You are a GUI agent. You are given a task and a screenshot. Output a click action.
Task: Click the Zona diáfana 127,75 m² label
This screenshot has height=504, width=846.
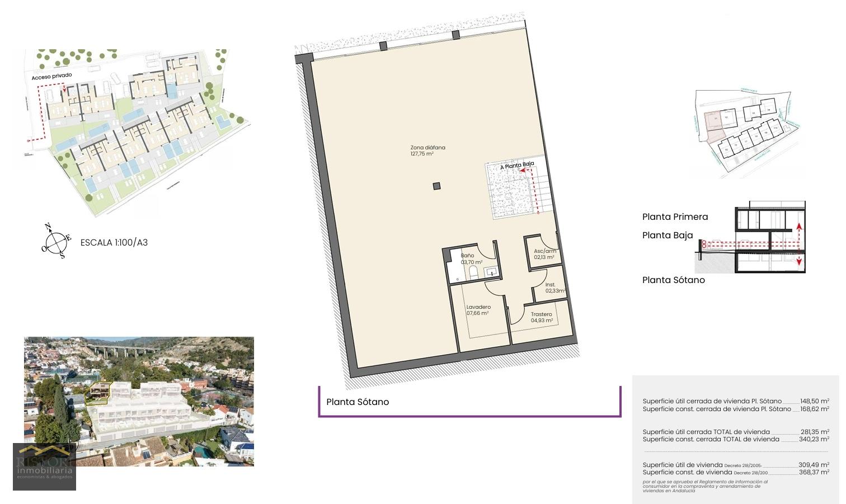click(x=427, y=150)
